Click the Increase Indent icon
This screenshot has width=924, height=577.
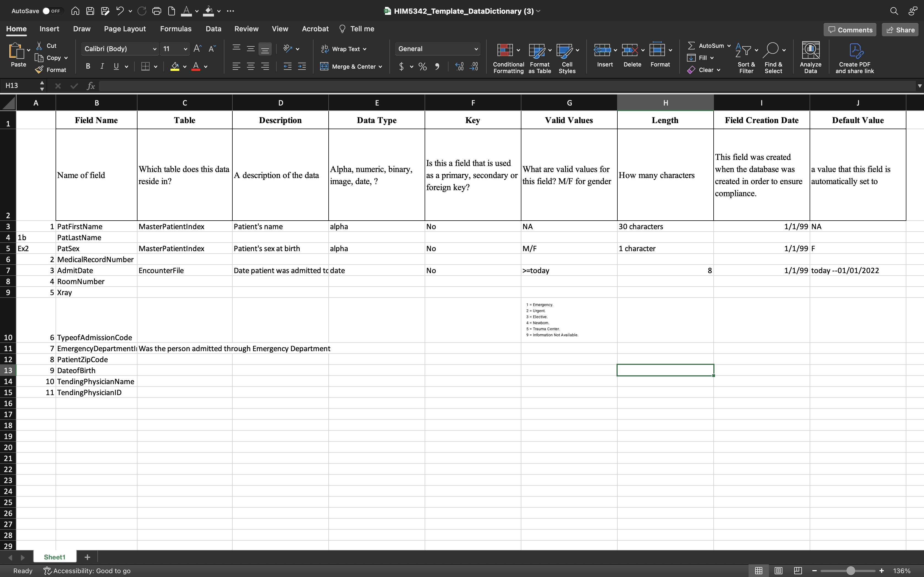pos(302,66)
